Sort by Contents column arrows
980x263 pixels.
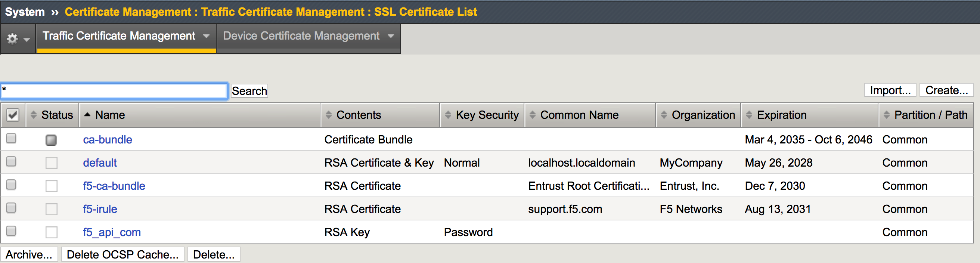click(x=329, y=115)
